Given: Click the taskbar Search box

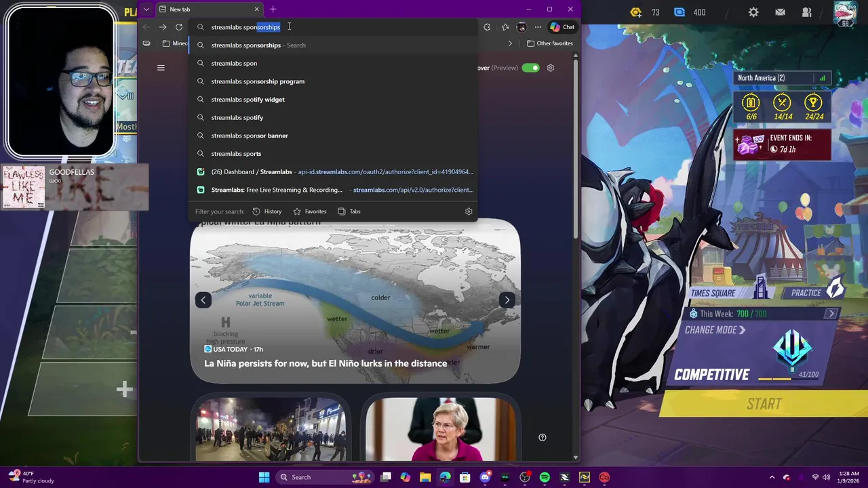Looking at the screenshot, I should click(325, 477).
